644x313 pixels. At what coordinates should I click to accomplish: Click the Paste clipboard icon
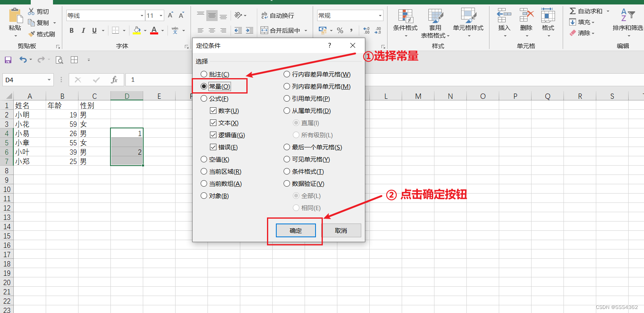pos(15,16)
